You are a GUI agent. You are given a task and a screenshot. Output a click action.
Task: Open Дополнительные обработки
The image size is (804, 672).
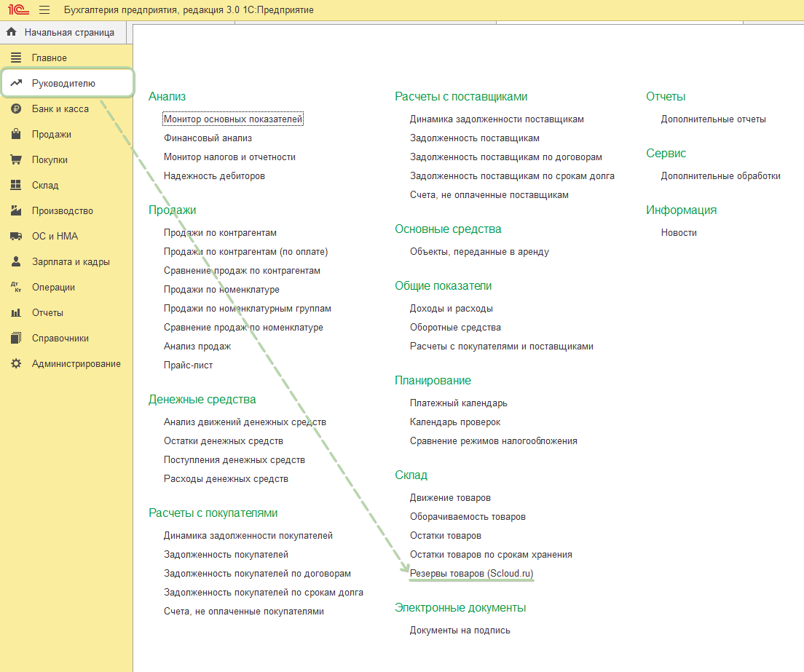click(x=720, y=176)
